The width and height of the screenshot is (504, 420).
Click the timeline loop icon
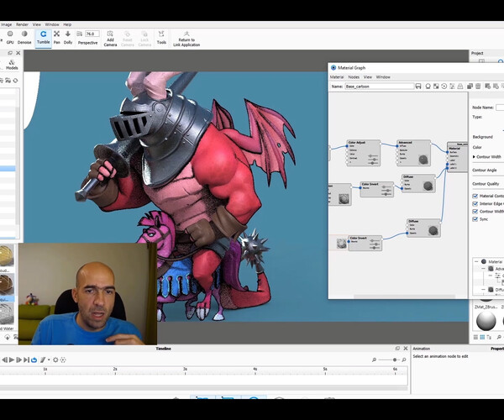[34, 360]
